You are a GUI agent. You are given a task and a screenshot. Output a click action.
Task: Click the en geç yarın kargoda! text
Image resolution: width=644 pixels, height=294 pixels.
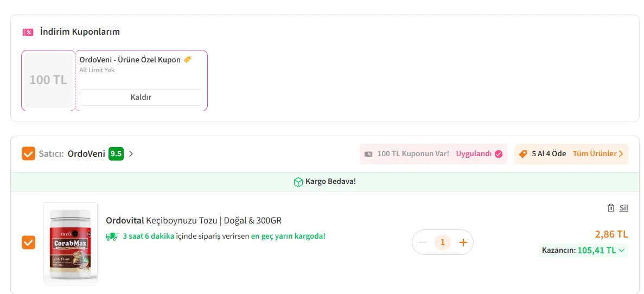[288, 237]
